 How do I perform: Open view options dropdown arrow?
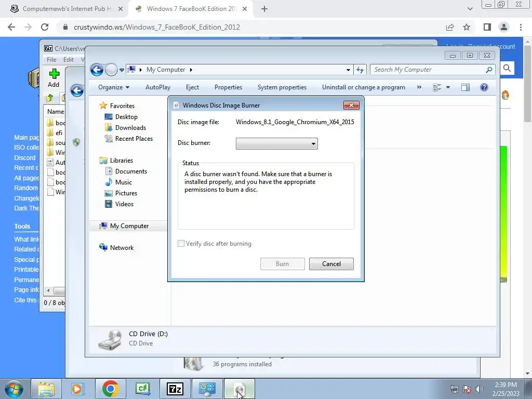coord(448,87)
